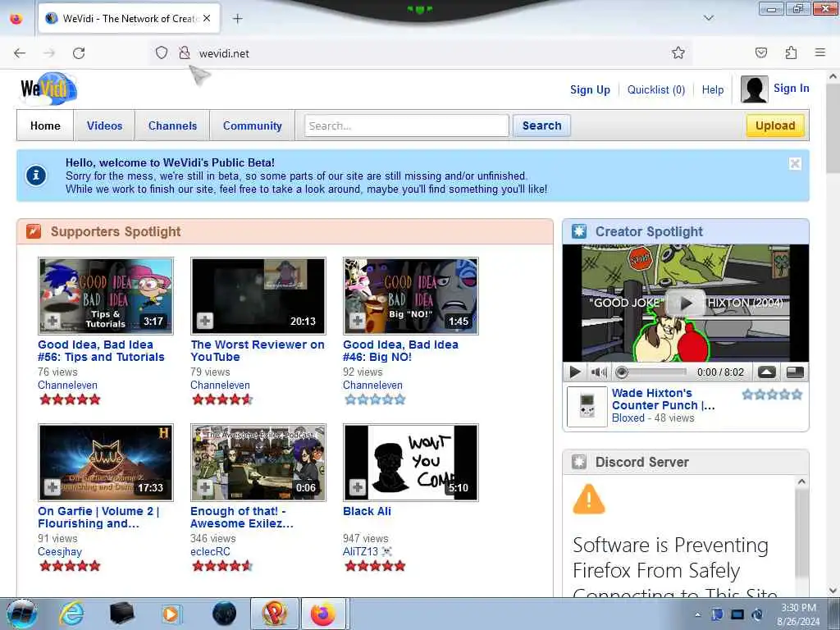Screen dimensions: 840x630
Task: Dismiss the welcome beta notice
Action: (795, 164)
